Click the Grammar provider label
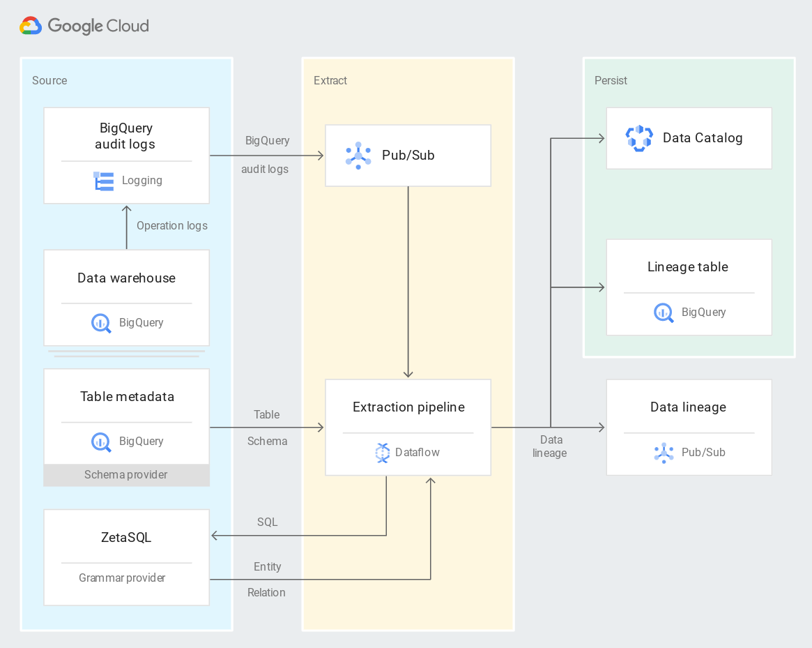Viewport: 812px width, 648px height. coord(122,578)
